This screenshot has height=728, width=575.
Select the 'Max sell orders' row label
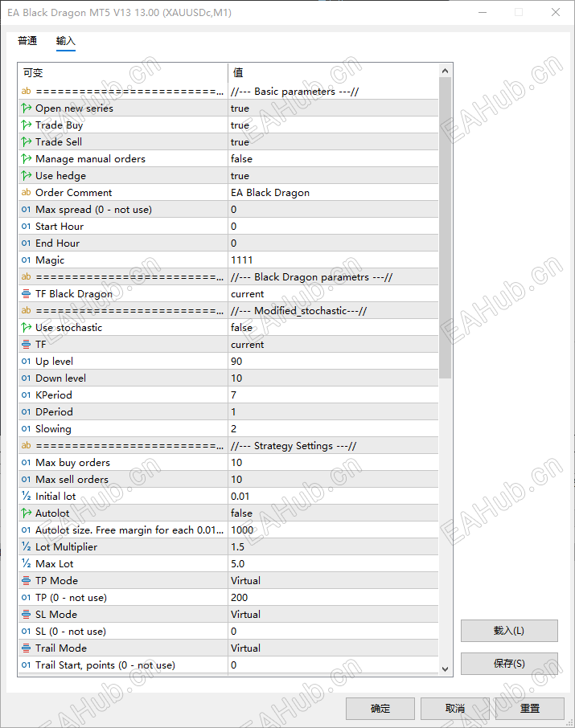[x=72, y=479]
